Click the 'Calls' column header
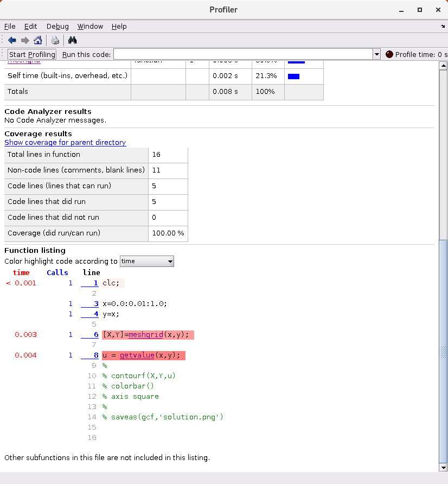The width and height of the screenshot is (448, 484). coord(57,272)
